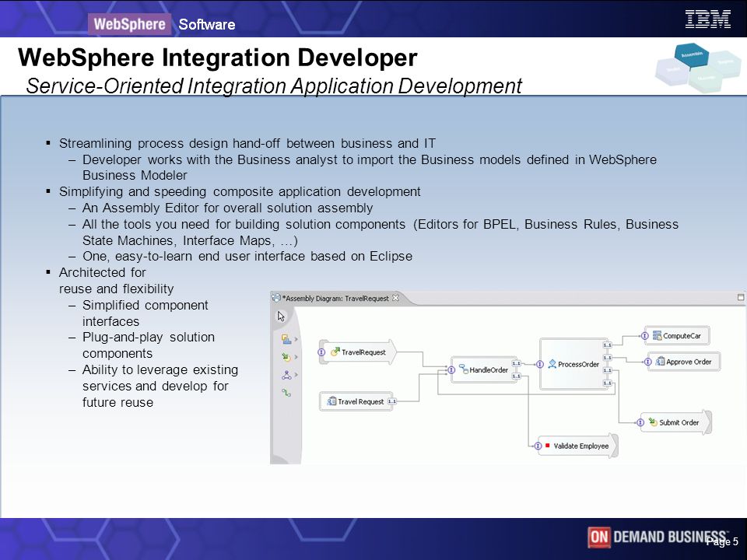This screenshot has height=560, width=747.
Task: Click the red square on Validate Employee
Action: coord(547,445)
